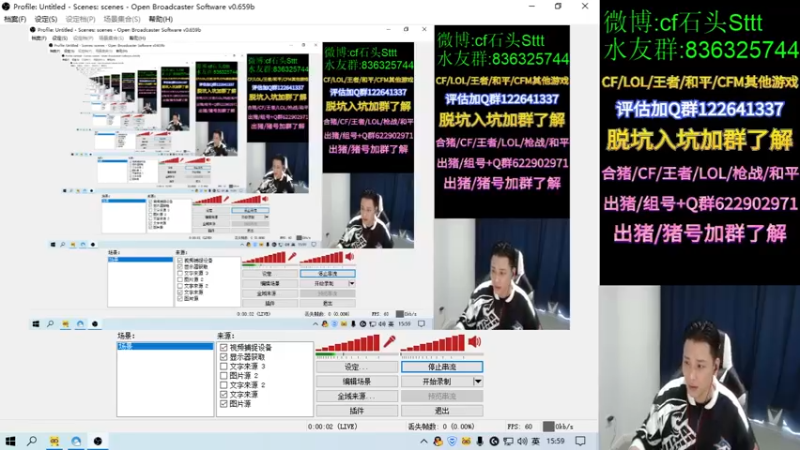Show hidden tray icons with the chevron
800x450 pixels.
[423, 441]
